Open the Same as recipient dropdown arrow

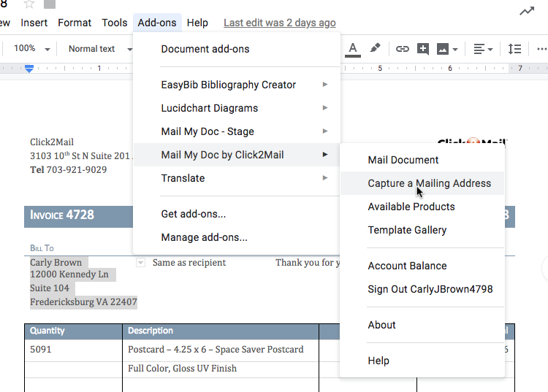click(x=140, y=263)
